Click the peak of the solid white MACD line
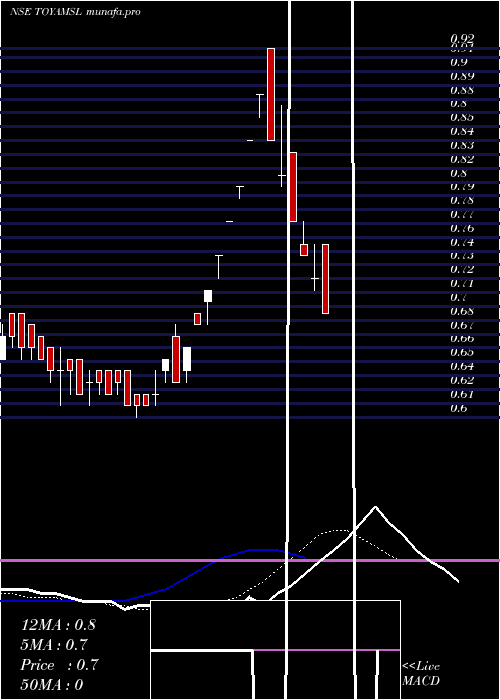The height and width of the screenshot is (700, 500). (375, 507)
